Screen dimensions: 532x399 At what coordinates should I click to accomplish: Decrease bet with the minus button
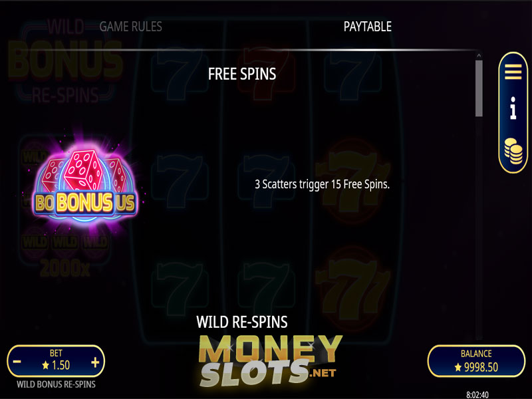point(17,362)
